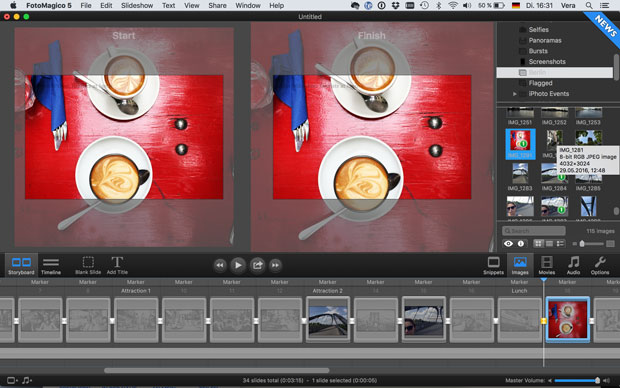Image resolution: width=620 pixels, height=388 pixels.
Task: Click the Finish stage preview
Action: [371, 137]
